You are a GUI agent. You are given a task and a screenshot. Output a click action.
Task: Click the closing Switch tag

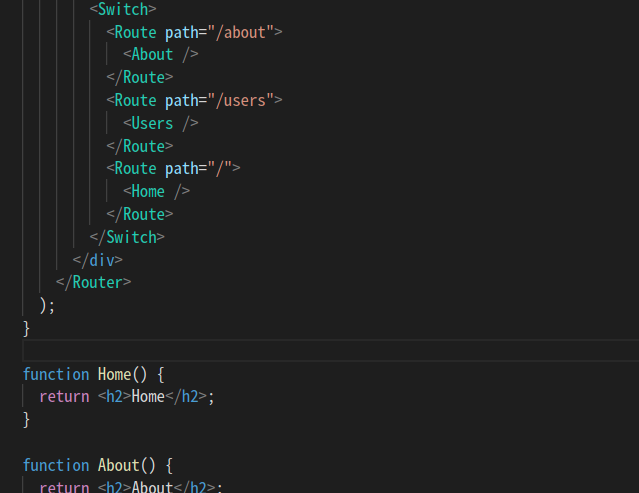pyautogui.click(x=127, y=237)
